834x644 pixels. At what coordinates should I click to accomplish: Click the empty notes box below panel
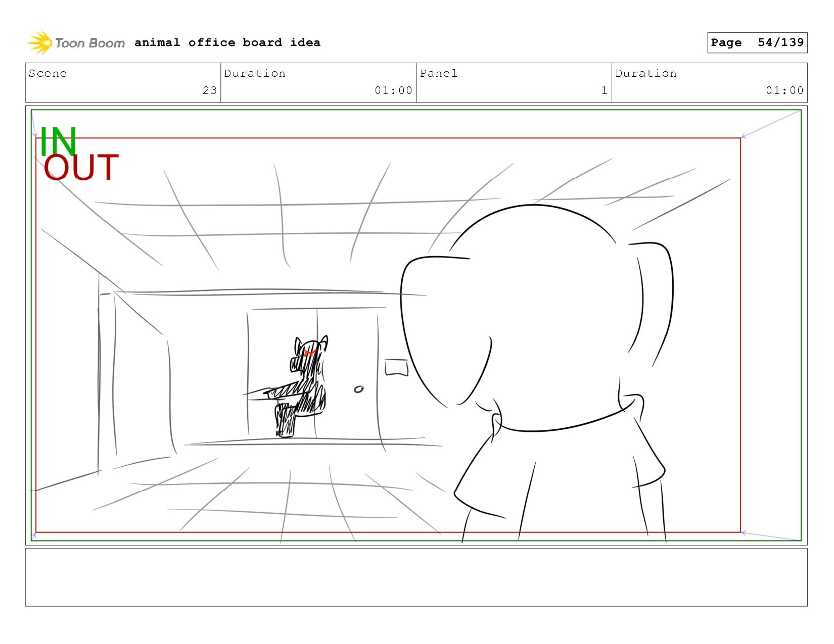pyautogui.click(x=416, y=577)
